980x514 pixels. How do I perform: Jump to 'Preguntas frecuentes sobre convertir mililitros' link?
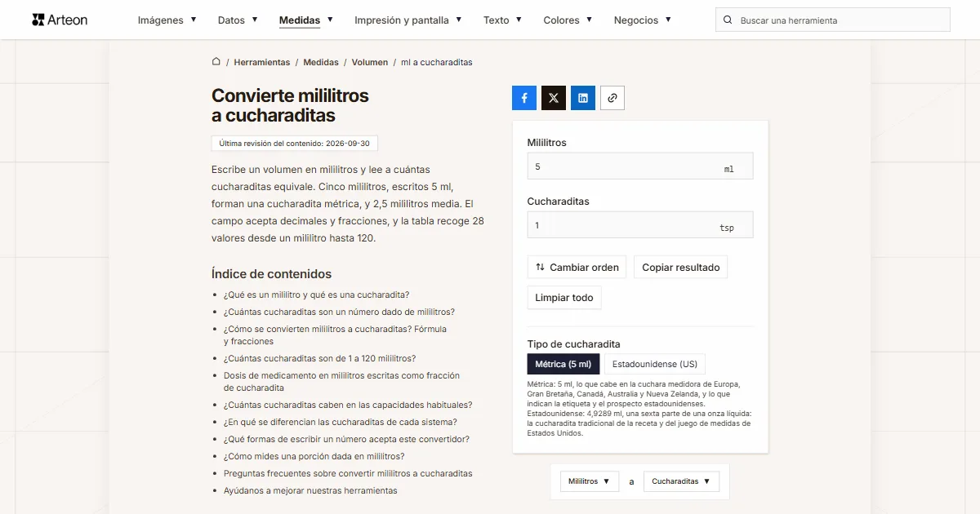(x=348, y=473)
